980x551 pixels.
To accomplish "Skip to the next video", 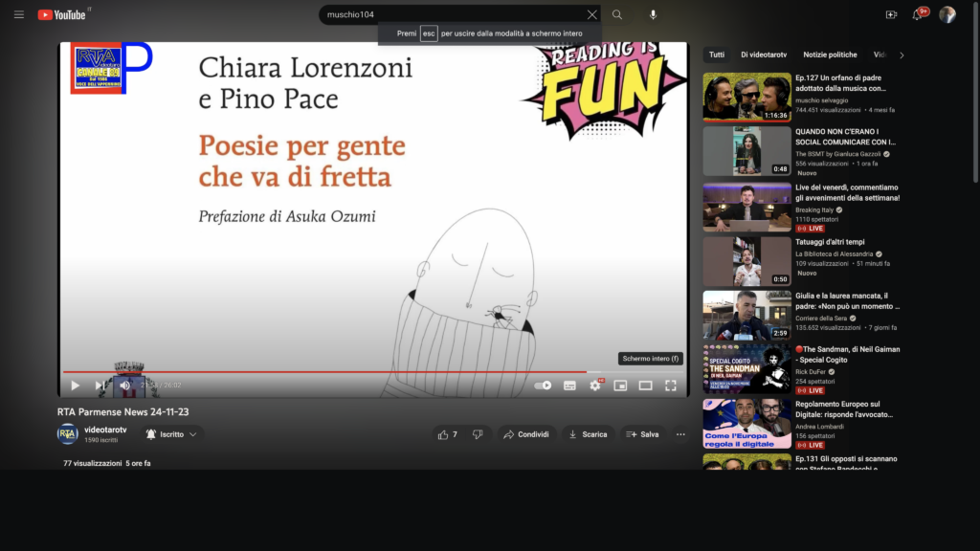I will (100, 386).
